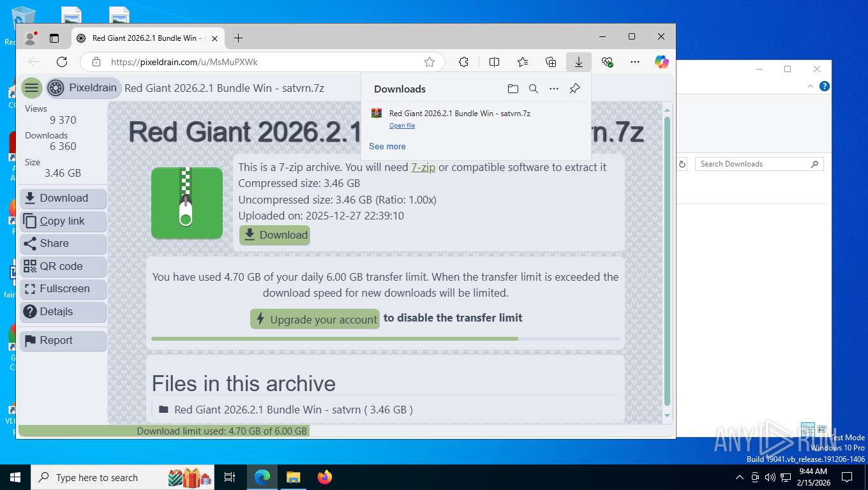
Task: Open the Pixeldrain hamburger menu
Action: (31, 88)
